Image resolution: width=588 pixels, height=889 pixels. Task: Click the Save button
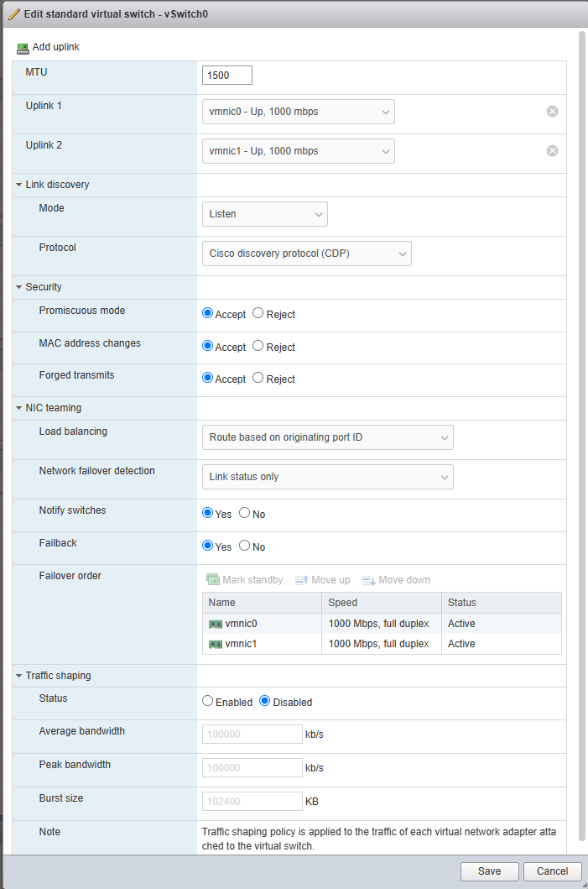click(489, 871)
